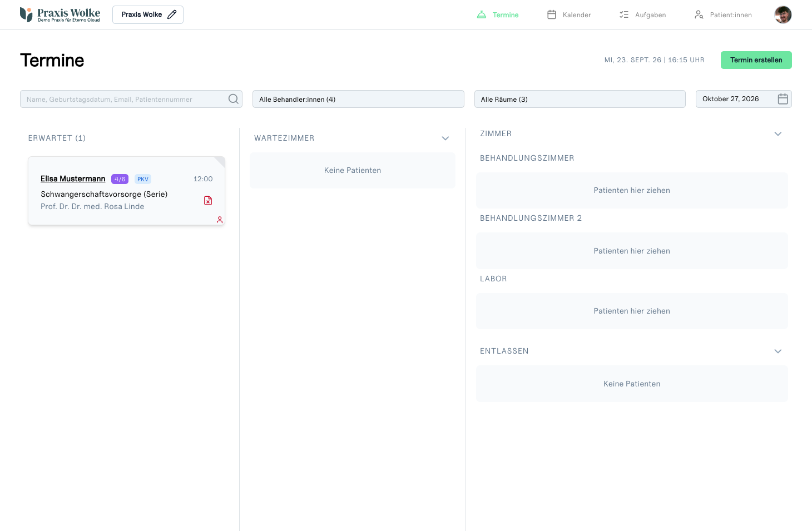Click the 4/6 series badge

tap(120, 179)
